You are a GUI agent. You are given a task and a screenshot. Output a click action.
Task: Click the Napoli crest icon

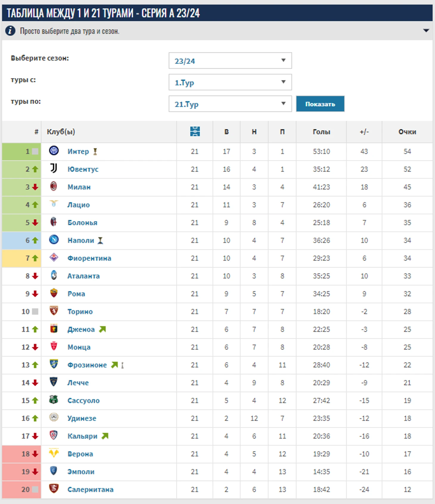[x=54, y=240]
